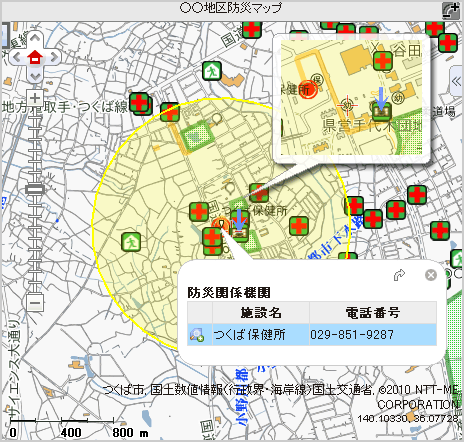
Task: Click the green evacuation shelter icon near top
Action: pos(212,71)
